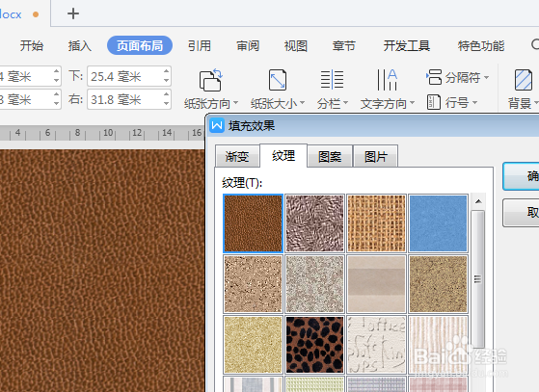Switch to the 图案 tab in dialog
Image resolution: width=539 pixels, height=392 pixels.
point(330,157)
